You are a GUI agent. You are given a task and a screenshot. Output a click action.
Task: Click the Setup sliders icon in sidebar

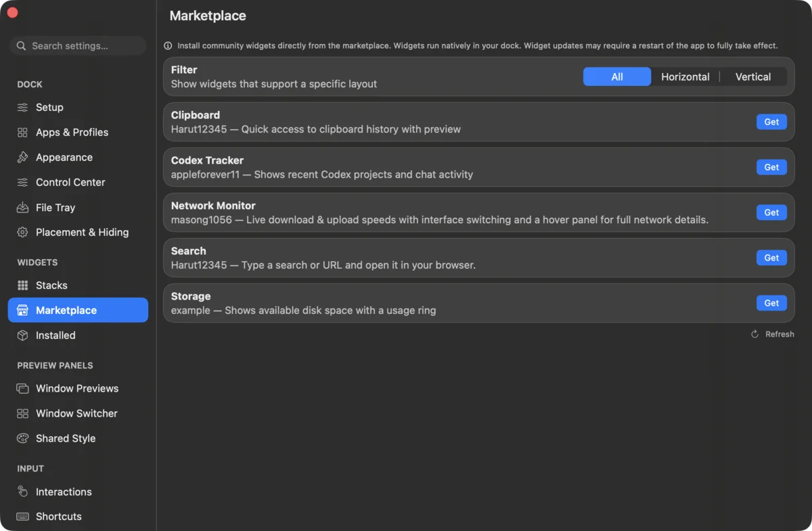(22, 108)
